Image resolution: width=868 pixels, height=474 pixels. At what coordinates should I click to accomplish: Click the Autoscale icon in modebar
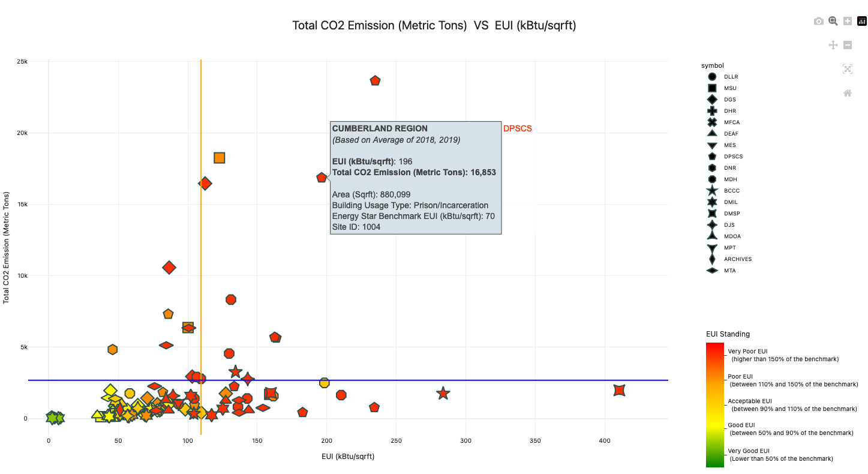(x=848, y=69)
